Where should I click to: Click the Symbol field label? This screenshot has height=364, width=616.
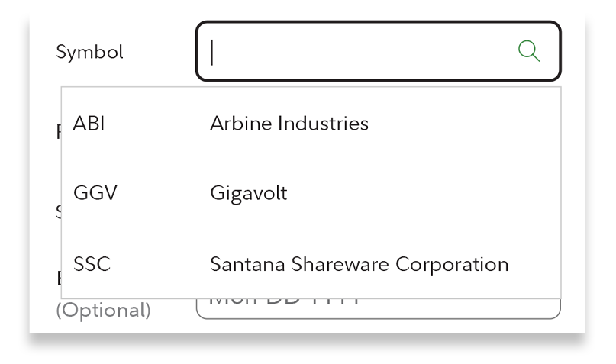pyautogui.click(x=89, y=52)
